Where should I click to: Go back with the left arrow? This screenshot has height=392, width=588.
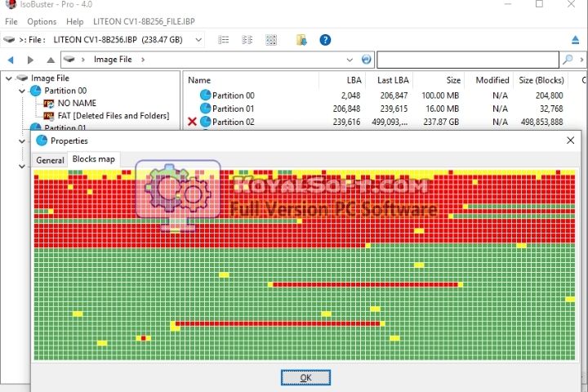pyautogui.click(x=11, y=60)
